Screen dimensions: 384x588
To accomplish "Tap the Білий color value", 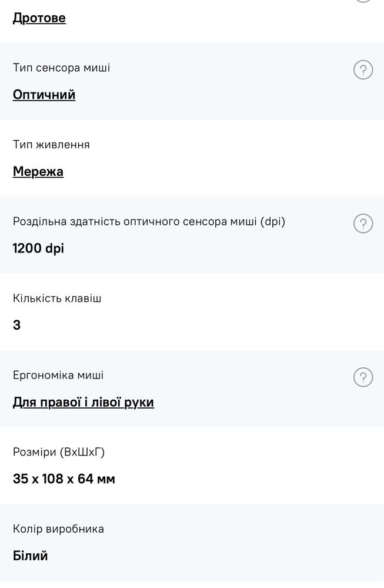I will tap(30, 556).
